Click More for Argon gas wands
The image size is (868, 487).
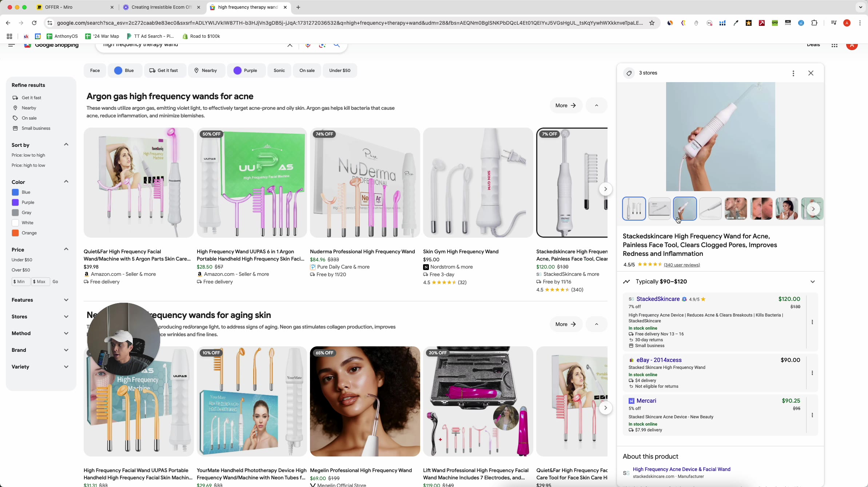(566, 106)
